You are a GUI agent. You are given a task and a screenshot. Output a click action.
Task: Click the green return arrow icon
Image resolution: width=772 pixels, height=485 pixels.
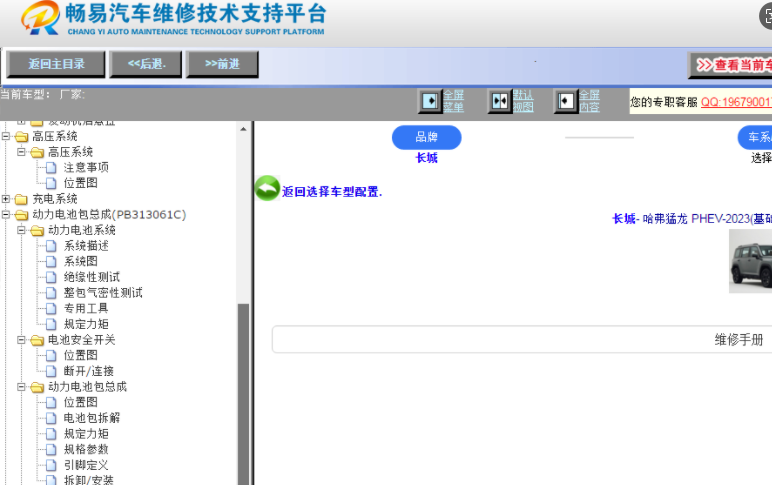pos(267,188)
